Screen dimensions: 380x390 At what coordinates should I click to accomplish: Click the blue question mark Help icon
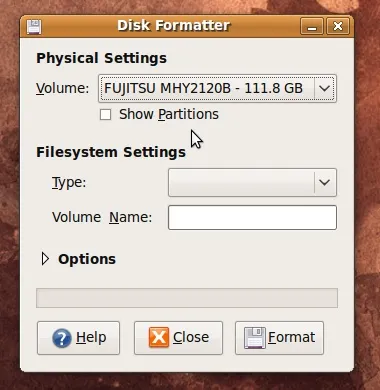click(x=62, y=338)
